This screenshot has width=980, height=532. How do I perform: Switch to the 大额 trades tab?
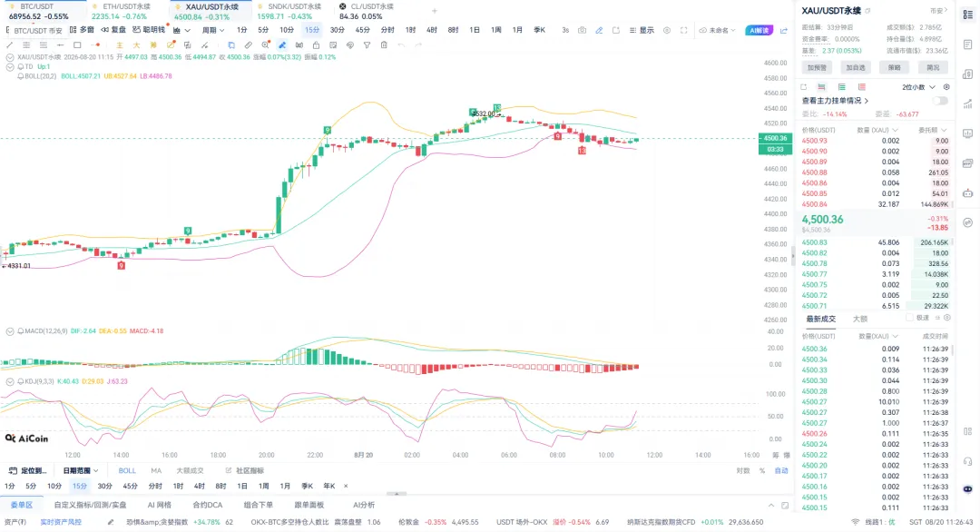click(x=860, y=319)
